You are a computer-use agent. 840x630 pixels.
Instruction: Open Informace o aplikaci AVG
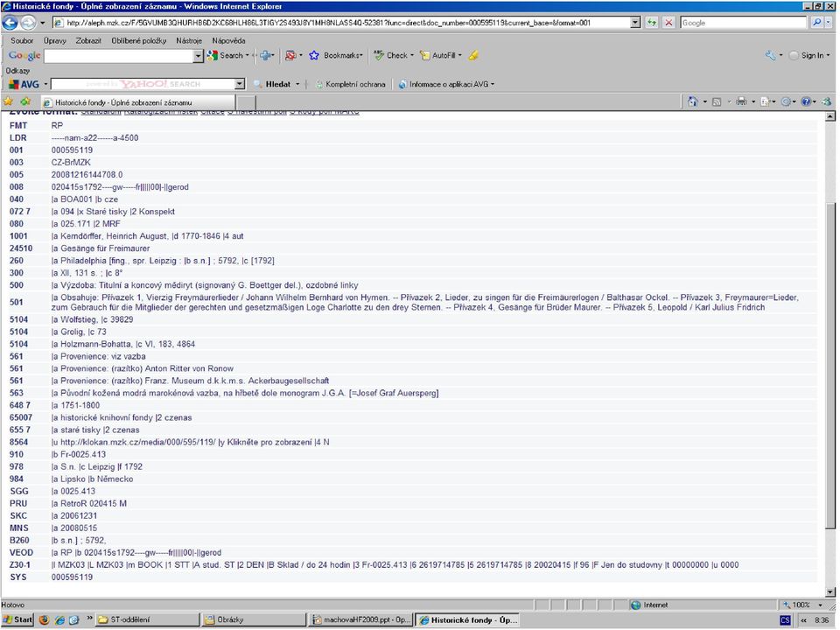pos(446,84)
